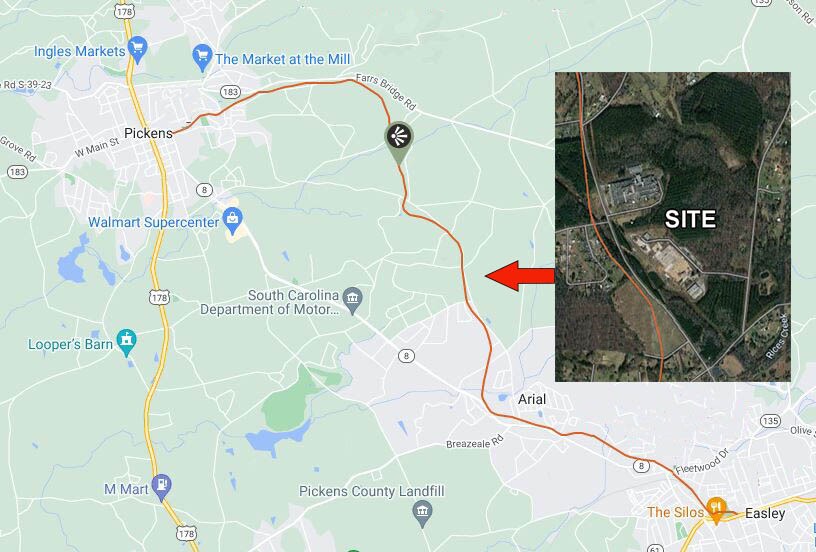Screen dimensions: 816x552
Task: Click the Walmart Supercenter text label
Action: 154,222
